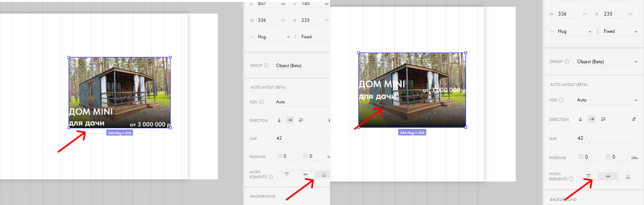Enable wrap direction icon in right screenshot panel
The height and width of the screenshot is (205, 644).
[x=603, y=119]
